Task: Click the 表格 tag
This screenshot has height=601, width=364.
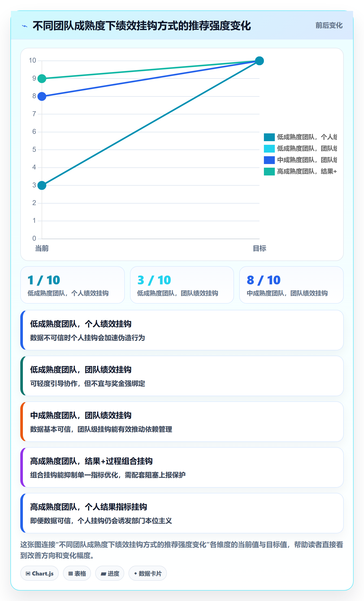Action: pos(77,573)
